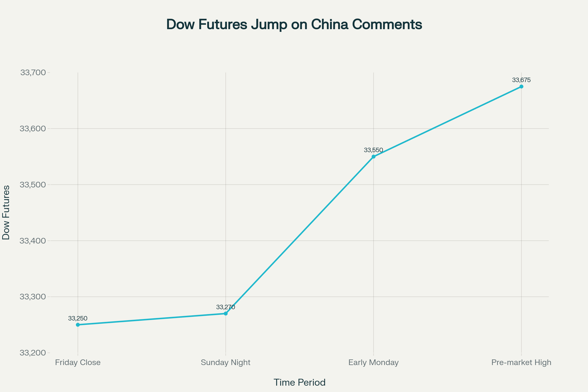
Task: Click the 33,675 data value label
Action: [x=521, y=80]
